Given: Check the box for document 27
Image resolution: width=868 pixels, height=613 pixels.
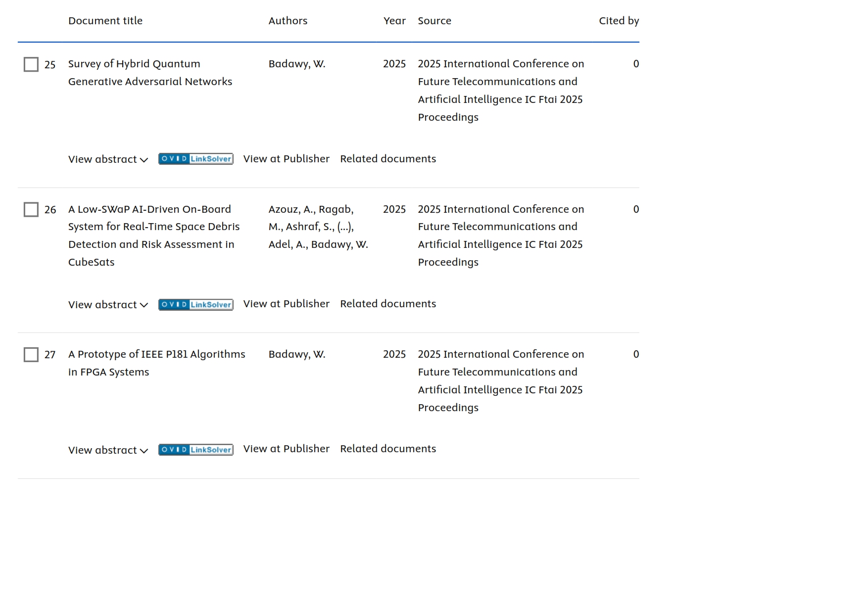Looking at the screenshot, I should [31, 355].
